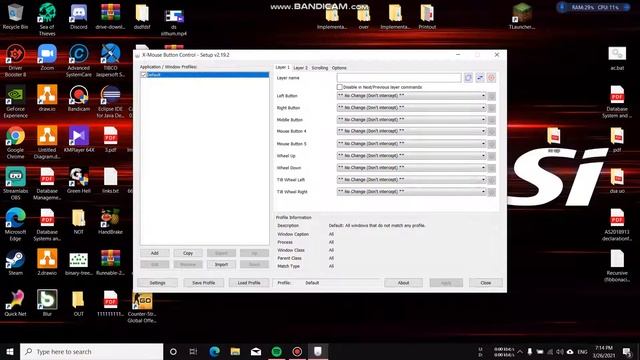The width and height of the screenshot is (640, 360).
Task: Click the Layer name text field
Action: 399,78
